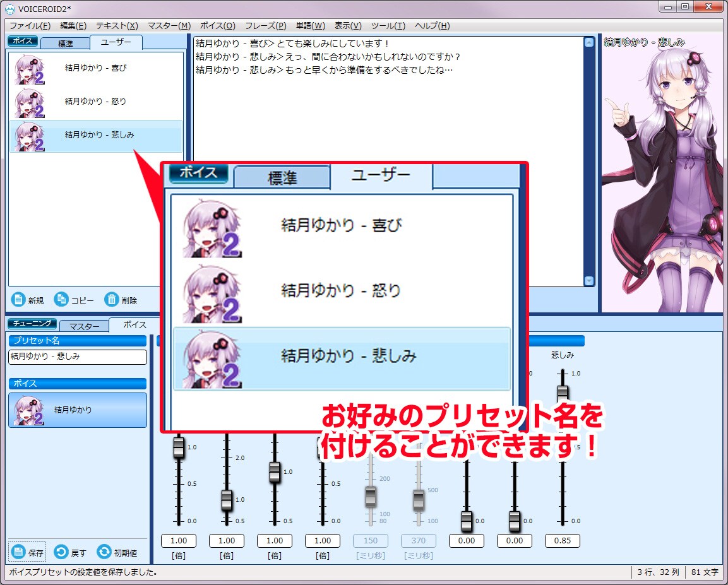
Task: Click the text editor's scroll up arrow
Action: pyautogui.click(x=588, y=43)
